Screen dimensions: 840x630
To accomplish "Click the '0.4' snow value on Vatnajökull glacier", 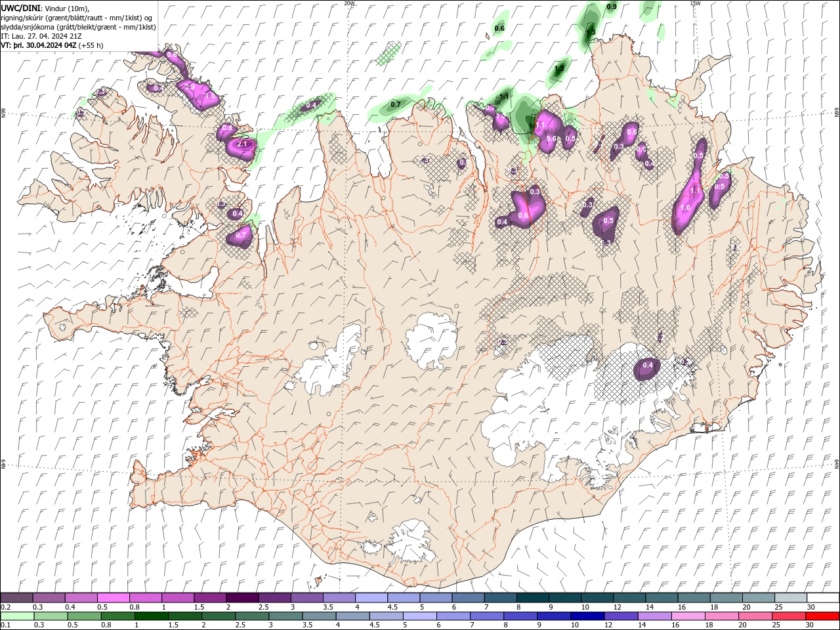I will (648, 365).
